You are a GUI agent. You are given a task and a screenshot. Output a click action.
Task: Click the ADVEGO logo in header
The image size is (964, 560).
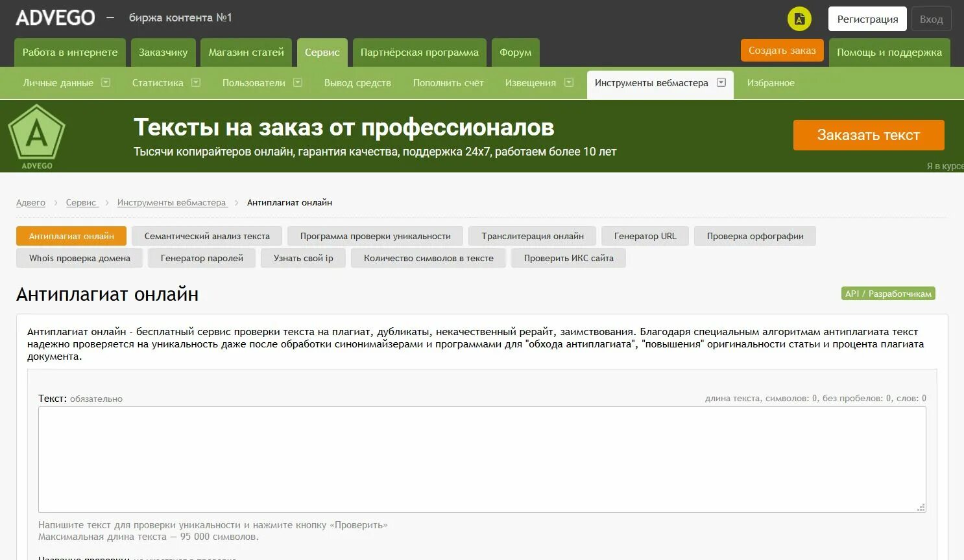tap(55, 17)
